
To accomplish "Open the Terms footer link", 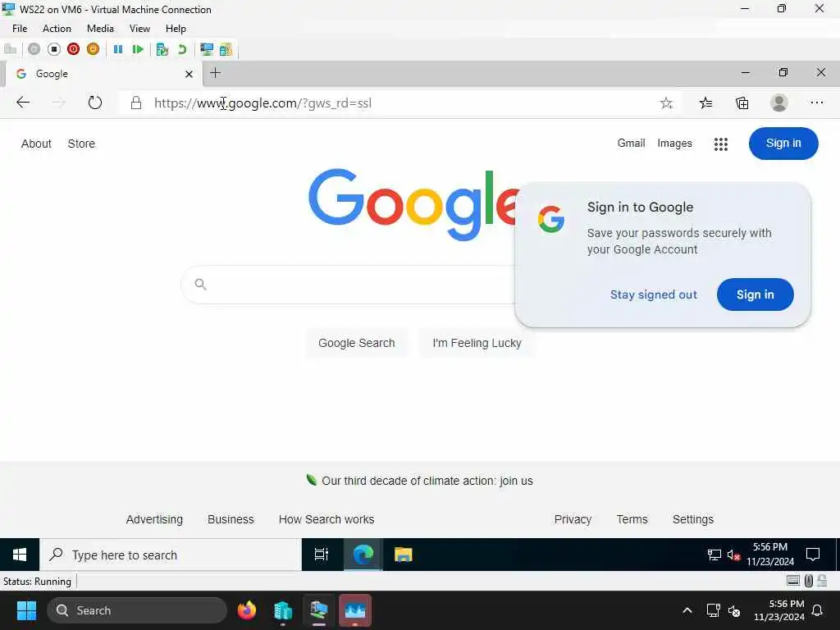I will (x=632, y=519).
